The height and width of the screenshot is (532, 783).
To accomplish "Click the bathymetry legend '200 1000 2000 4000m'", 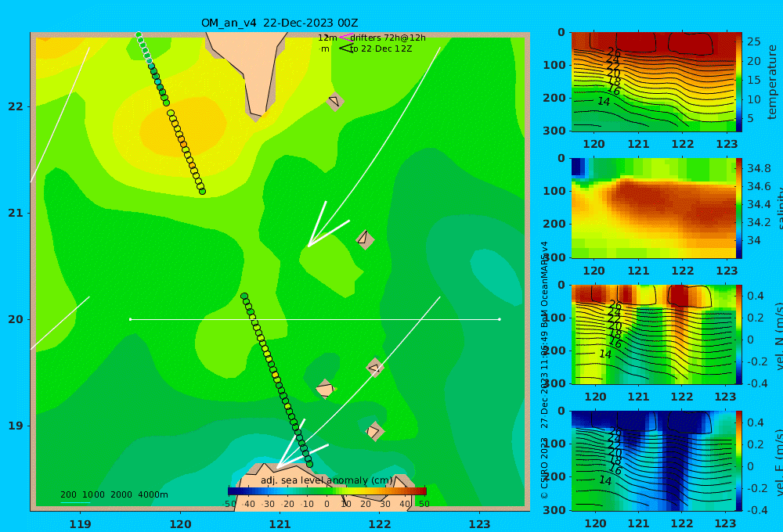I will point(114,494).
